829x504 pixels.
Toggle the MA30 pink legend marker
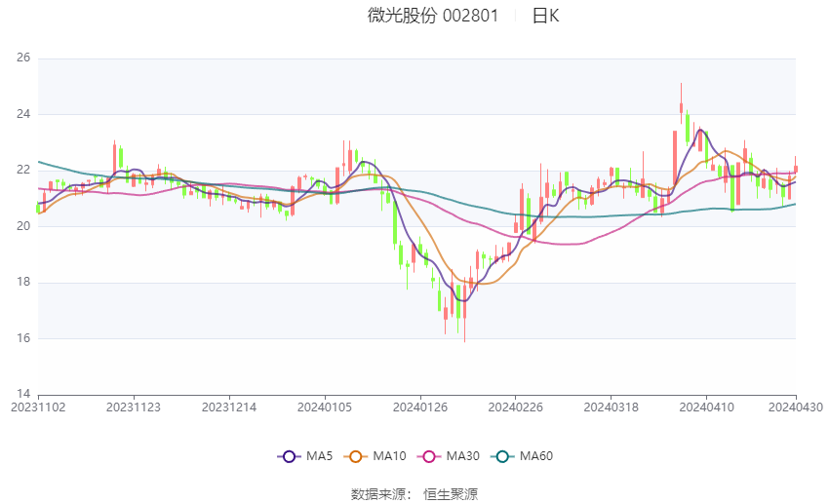pos(429,456)
